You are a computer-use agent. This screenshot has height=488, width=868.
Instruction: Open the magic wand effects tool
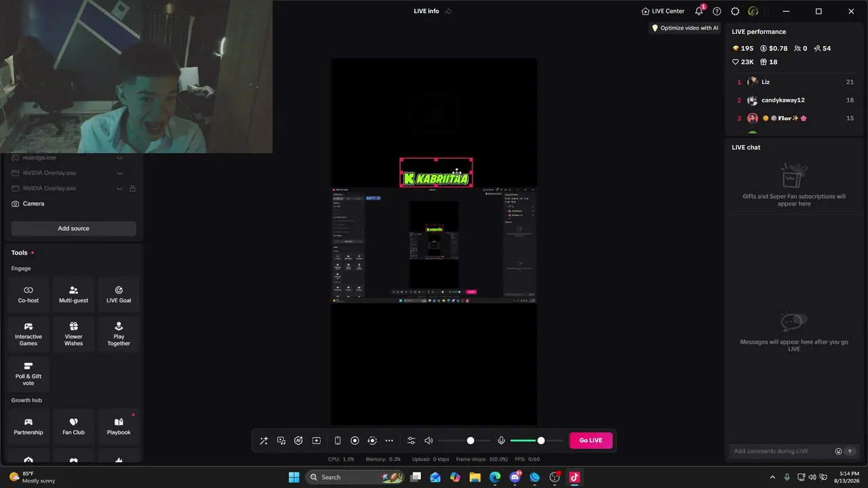click(264, 441)
